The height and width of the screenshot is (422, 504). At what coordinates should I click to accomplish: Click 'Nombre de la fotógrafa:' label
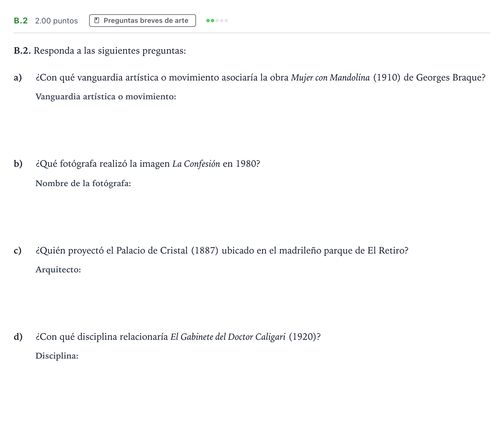point(83,183)
